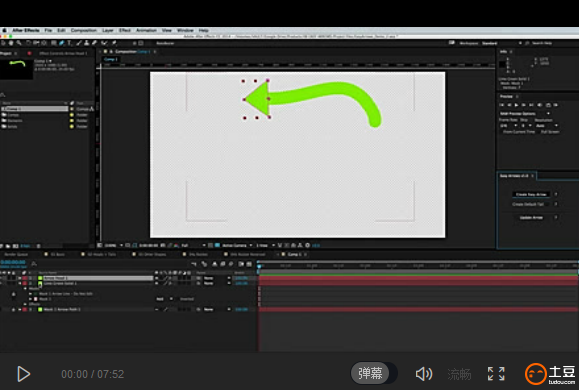The height and width of the screenshot is (390, 579).
Task: Click Play in the Preview panel
Action: pos(516,105)
